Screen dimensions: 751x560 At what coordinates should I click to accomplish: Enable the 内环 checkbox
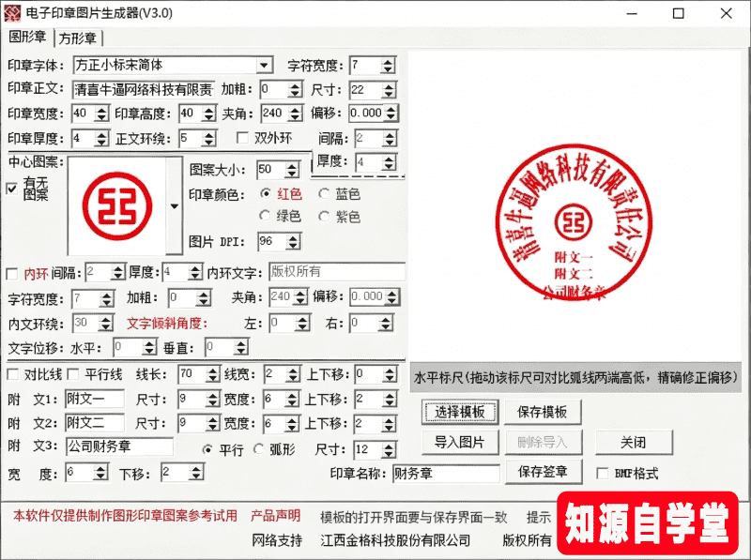(12, 274)
